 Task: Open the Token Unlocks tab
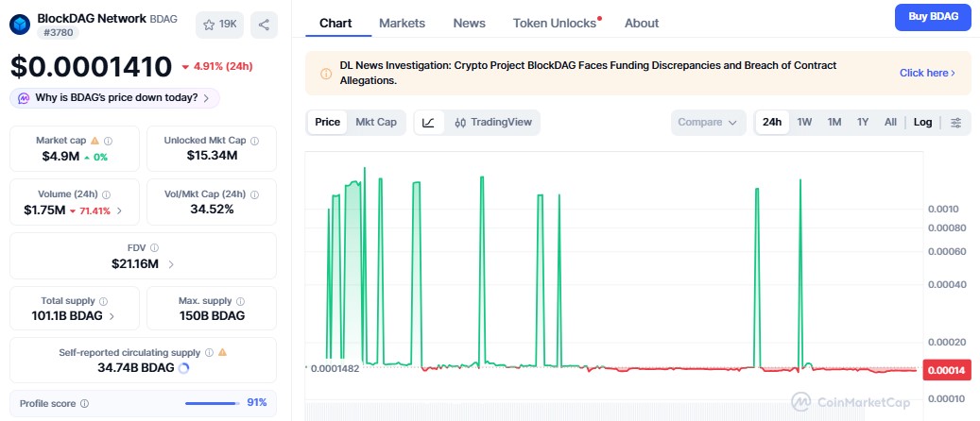555,23
